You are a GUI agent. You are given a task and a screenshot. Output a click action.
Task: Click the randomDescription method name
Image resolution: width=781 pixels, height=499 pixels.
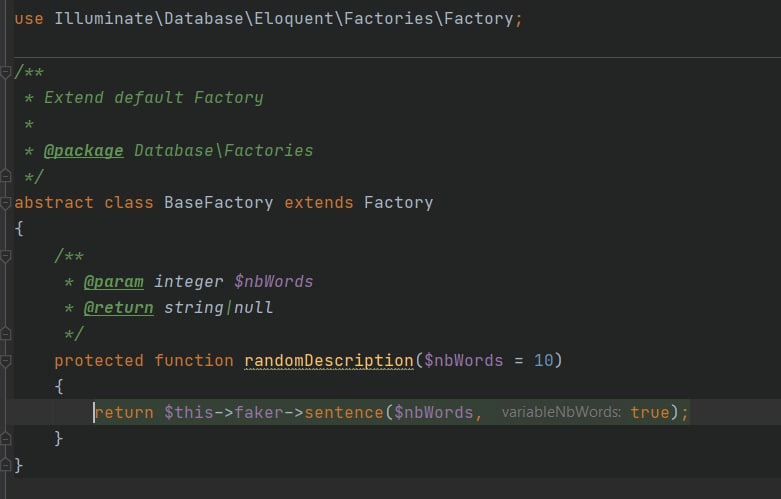point(329,360)
